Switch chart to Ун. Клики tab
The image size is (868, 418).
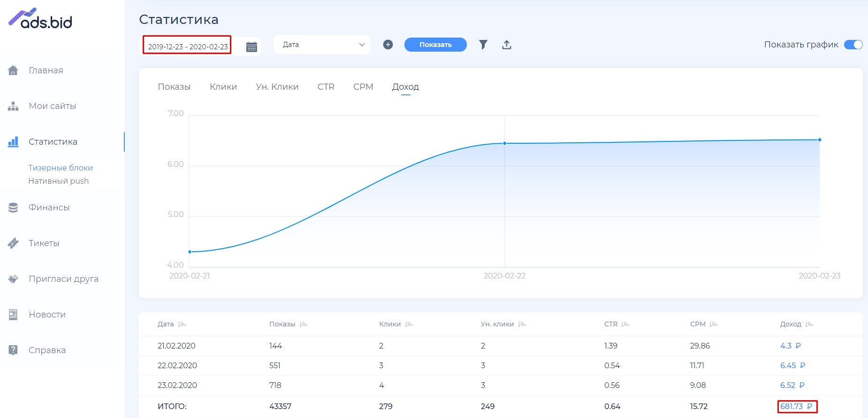click(277, 87)
